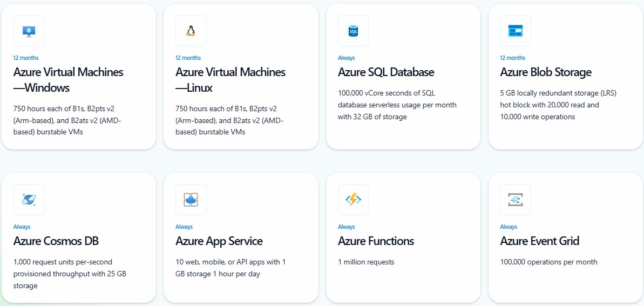644x306 pixels.
Task: Click the Azure Cosmos DB planet icon
Action: [29, 200]
